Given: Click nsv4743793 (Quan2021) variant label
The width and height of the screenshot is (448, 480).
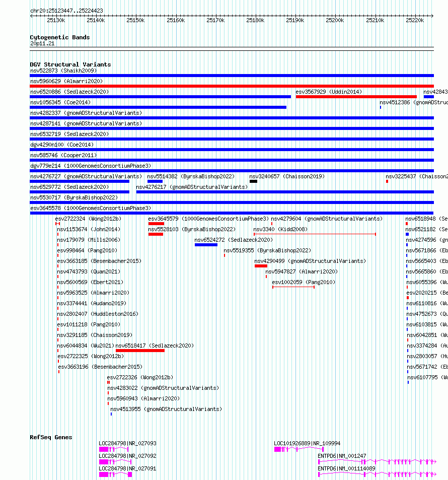Looking at the screenshot, I should coord(89,271).
